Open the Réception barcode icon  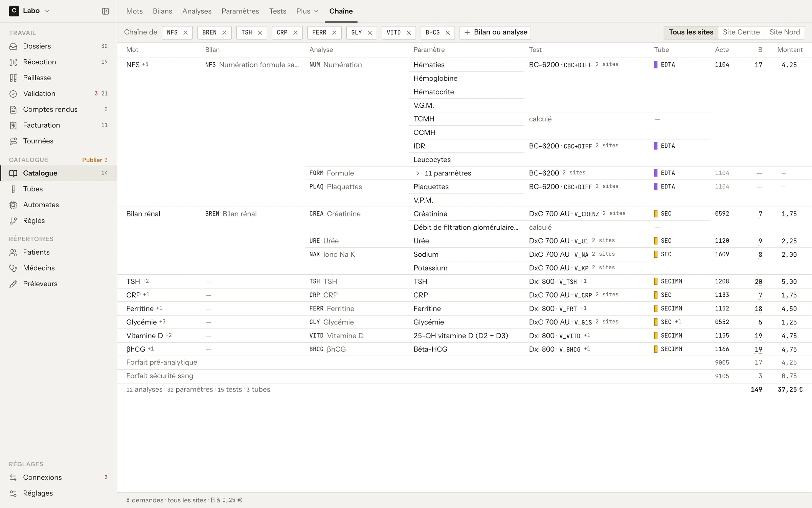click(13, 62)
